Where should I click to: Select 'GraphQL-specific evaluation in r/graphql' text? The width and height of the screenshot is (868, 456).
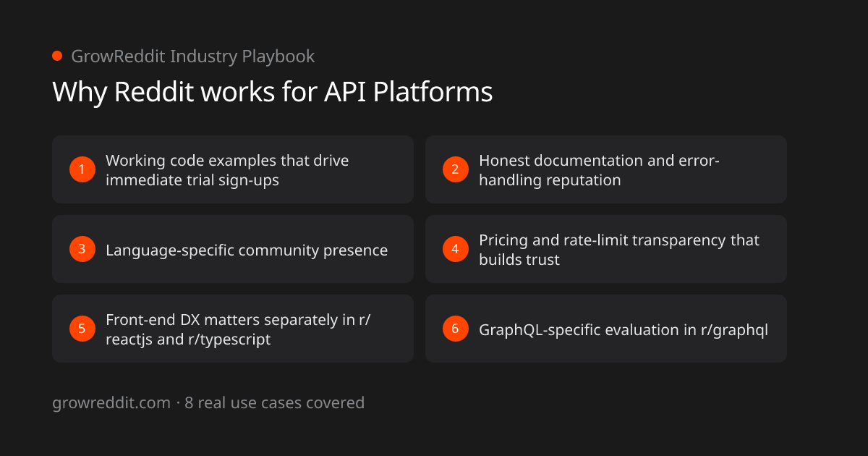[623, 330]
